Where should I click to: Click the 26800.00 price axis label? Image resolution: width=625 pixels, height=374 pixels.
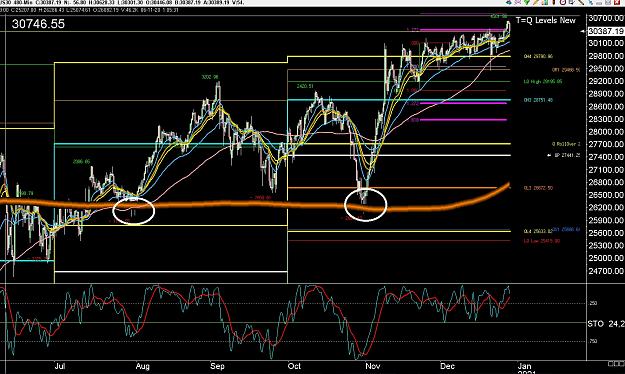click(x=606, y=182)
